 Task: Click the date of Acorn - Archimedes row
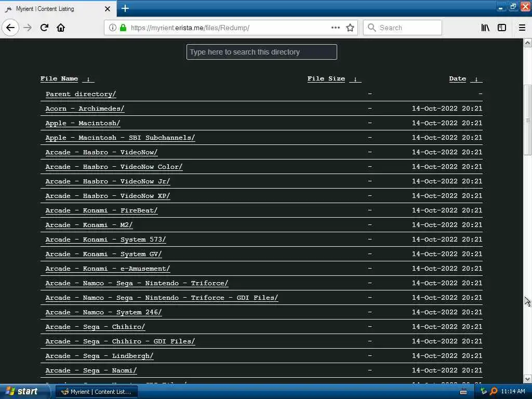coord(447,109)
